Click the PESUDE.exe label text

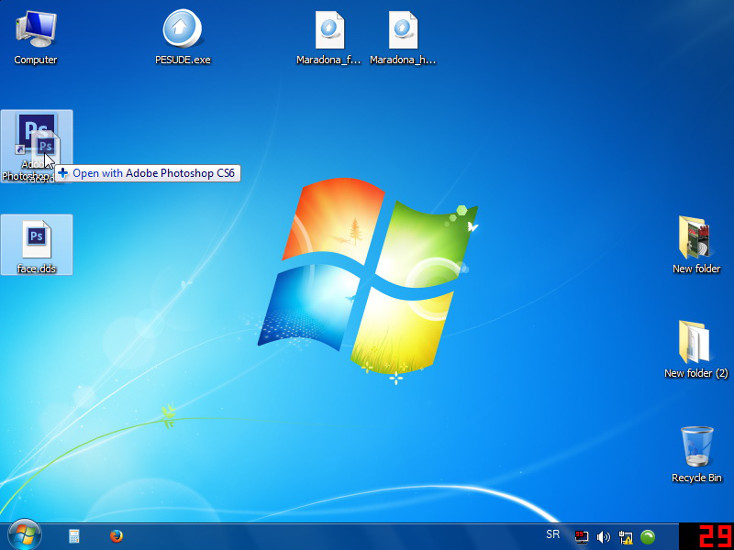[183, 60]
